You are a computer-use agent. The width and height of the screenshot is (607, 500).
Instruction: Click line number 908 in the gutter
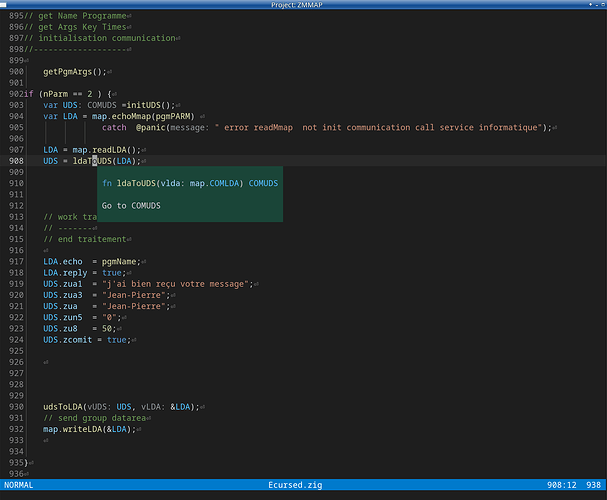[16, 161]
